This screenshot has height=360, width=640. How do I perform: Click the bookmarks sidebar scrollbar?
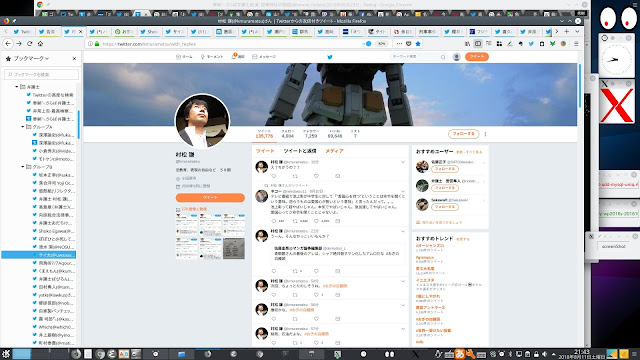click(x=78, y=124)
